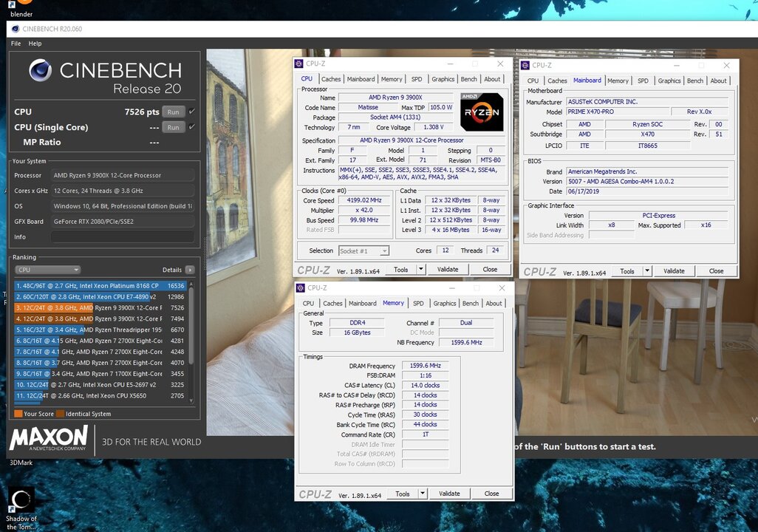The image size is (758, 532).
Task: Select the Ryzen 9 3900X row scoring 7494
Action: coord(100,318)
